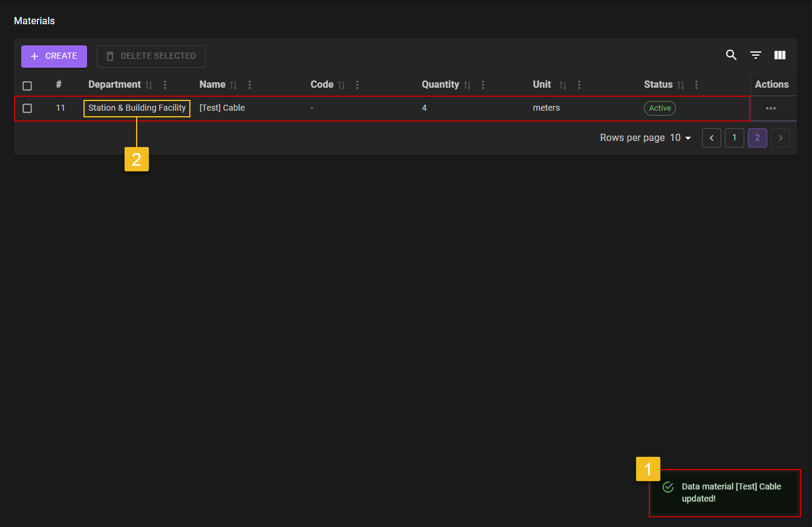
Task: Open row actions three-dot menu
Action: tap(770, 108)
